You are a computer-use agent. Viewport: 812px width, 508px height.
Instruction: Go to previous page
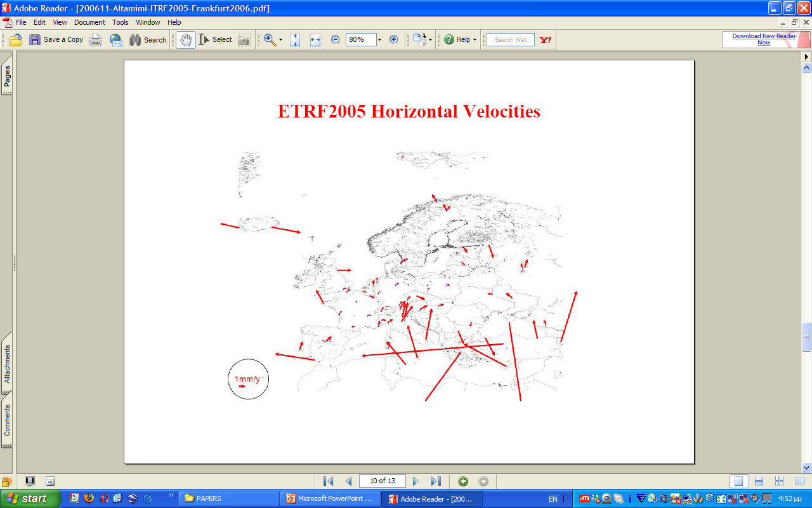(348, 481)
